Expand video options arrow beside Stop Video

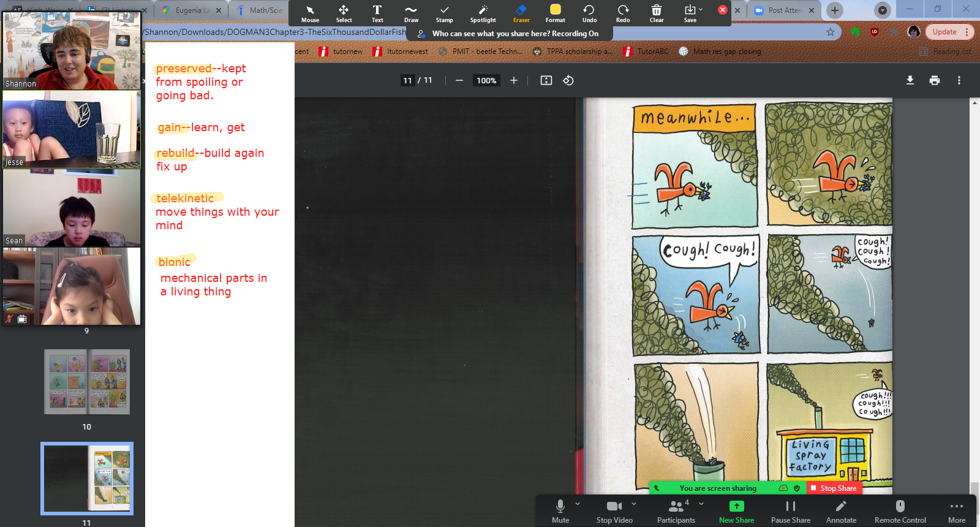click(x=634, y=504)
